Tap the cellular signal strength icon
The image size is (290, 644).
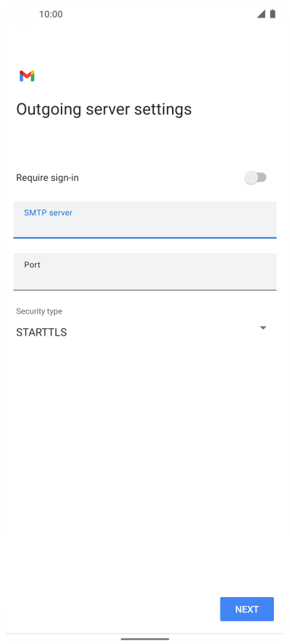(261, 14)
